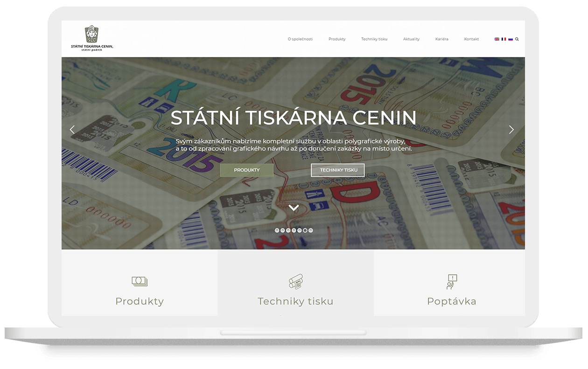Switch language via the British flag
The width and height of the screenshot is (588, 369).
tap(497, 39)
